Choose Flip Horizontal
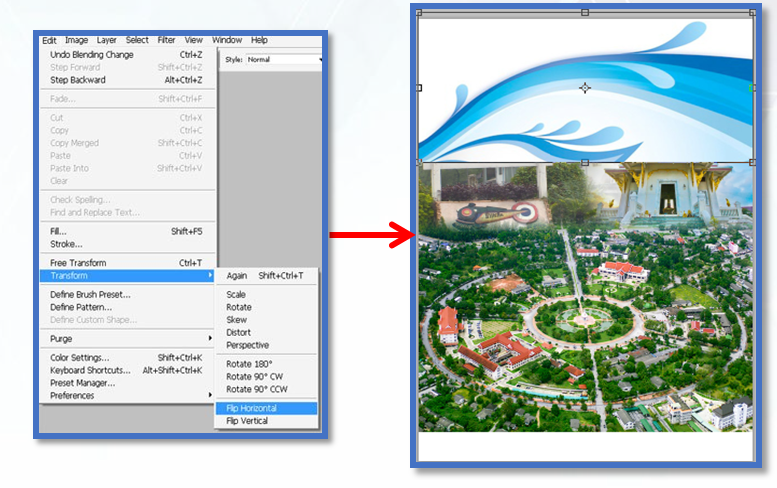This screenshot has width=777, height=488. tap(267, 408)
